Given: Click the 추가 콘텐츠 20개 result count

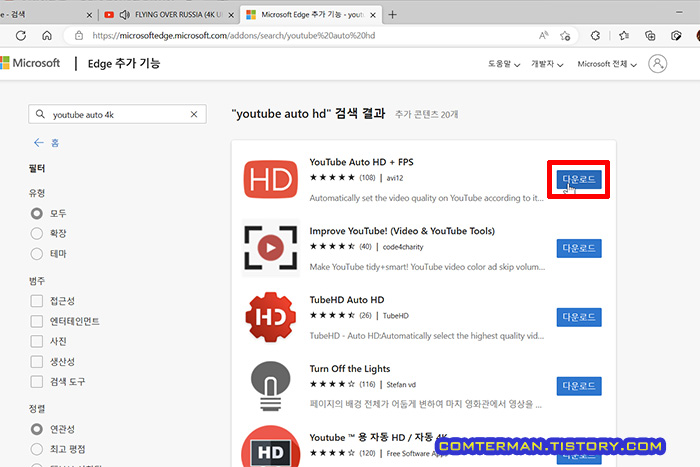Looking at the screenshot, I should point(426,115).
